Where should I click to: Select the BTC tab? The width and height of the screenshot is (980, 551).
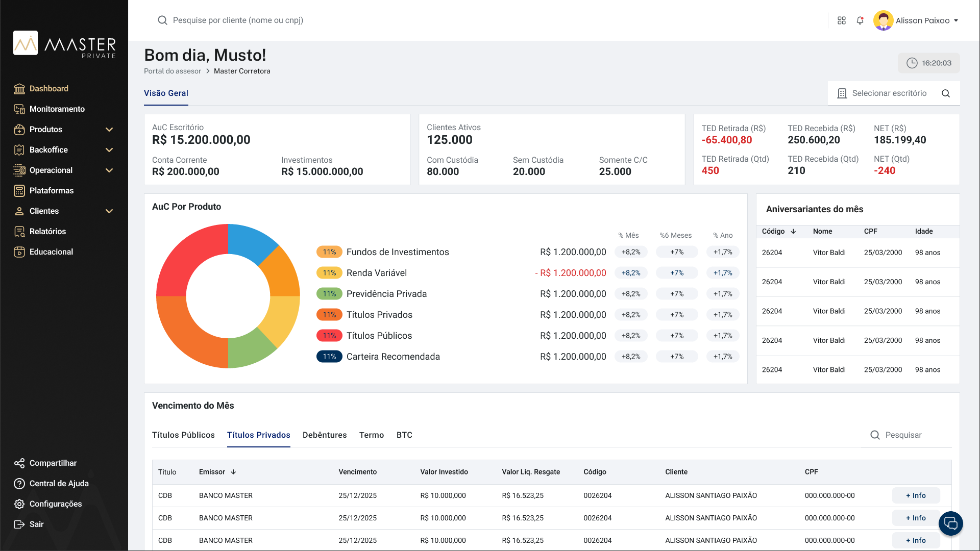404,435
